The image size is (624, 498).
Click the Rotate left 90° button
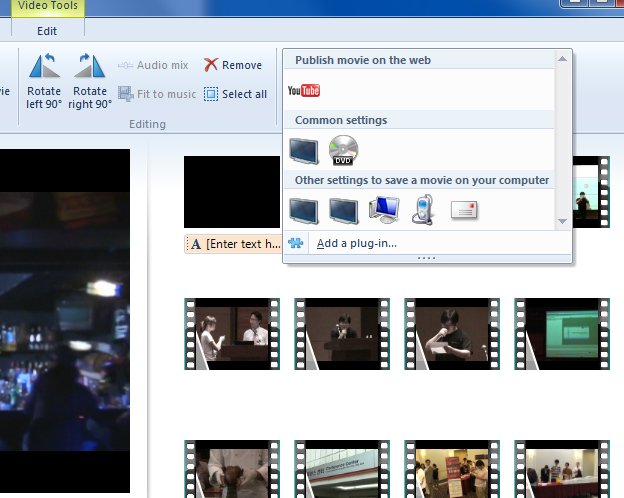click(x=44, y=81)
